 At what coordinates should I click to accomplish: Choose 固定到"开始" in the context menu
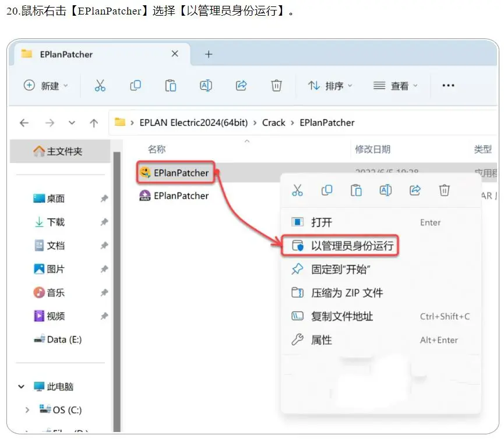(381, 269)
